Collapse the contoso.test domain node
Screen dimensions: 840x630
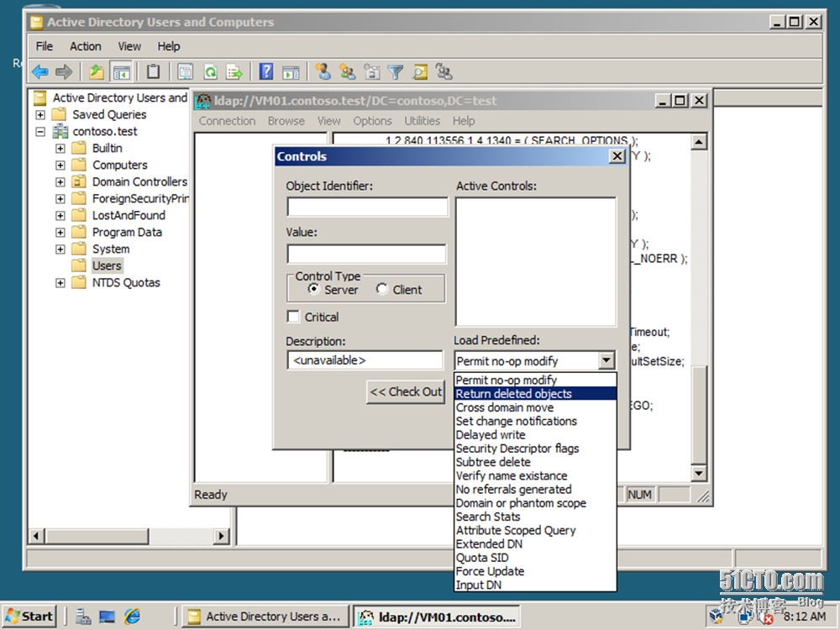tap(40, 131)
